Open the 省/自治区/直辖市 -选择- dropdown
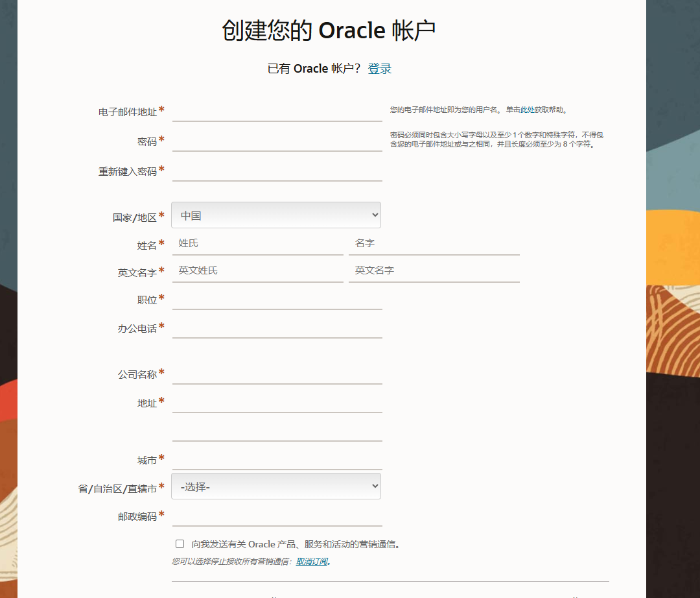This screenshot has width=700, height=598. point(276,486)
